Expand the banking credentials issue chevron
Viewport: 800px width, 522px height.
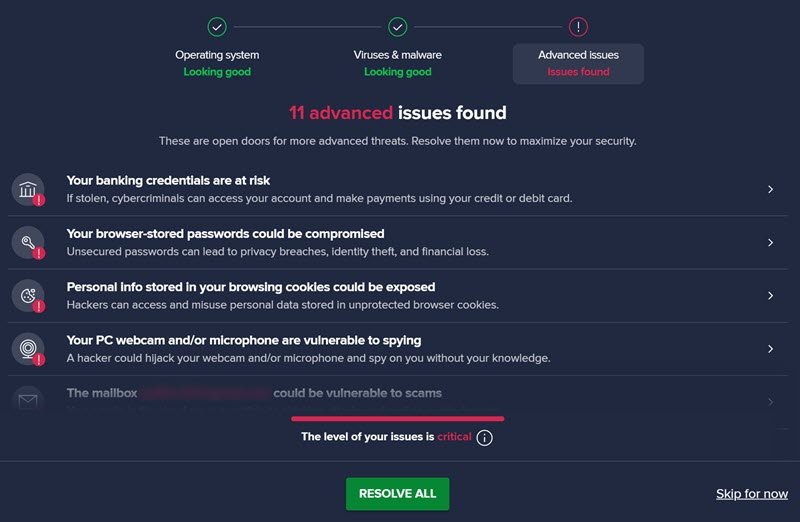tap(770, 189)
